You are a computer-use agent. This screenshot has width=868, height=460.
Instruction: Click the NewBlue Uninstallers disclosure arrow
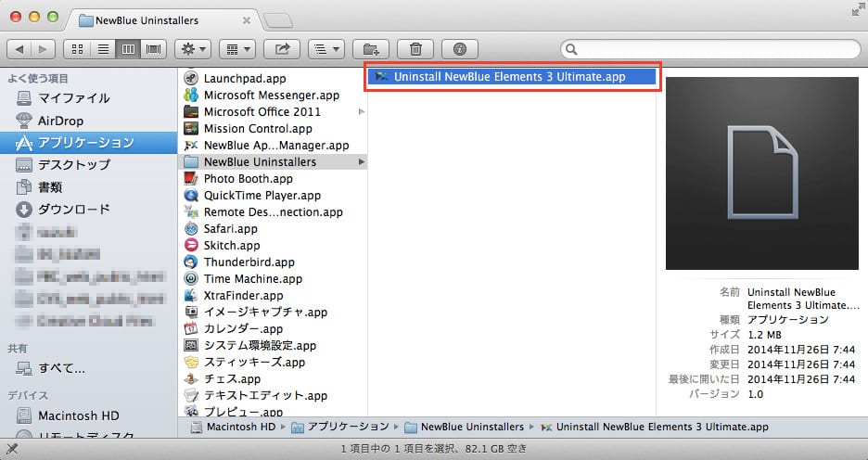click(x=362, y=161)
